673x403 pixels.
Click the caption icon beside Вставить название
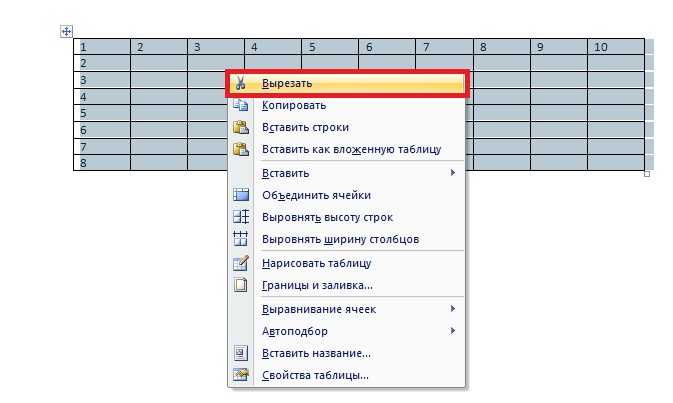click(240, 353)
